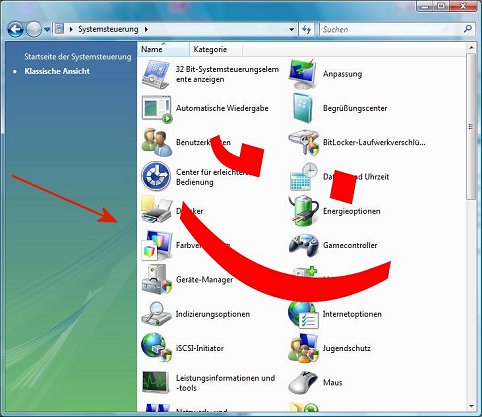Open the Anpassung monitor icon
Viewport: 482px width, 417px height.
click(303, 74)
